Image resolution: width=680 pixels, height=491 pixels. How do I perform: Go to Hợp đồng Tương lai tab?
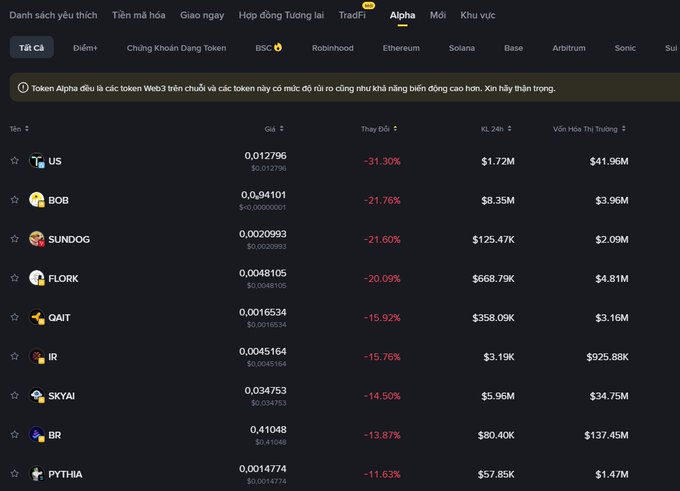281,15
